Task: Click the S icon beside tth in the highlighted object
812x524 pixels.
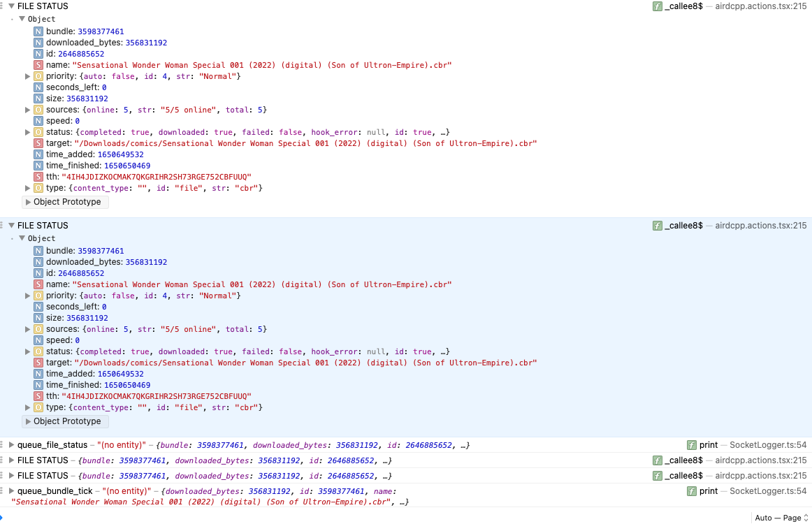Action: (39, 396)
